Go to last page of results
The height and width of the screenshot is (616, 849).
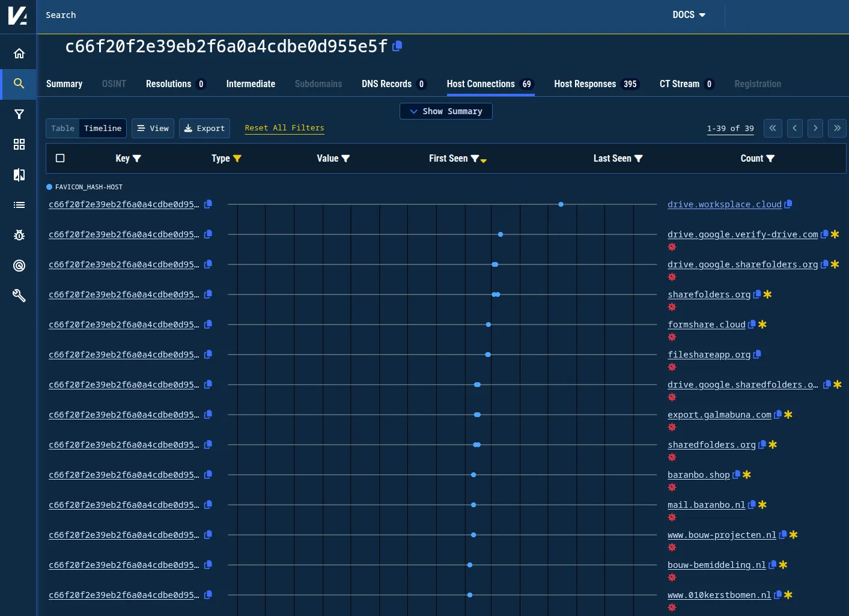(x=837, y=128)
